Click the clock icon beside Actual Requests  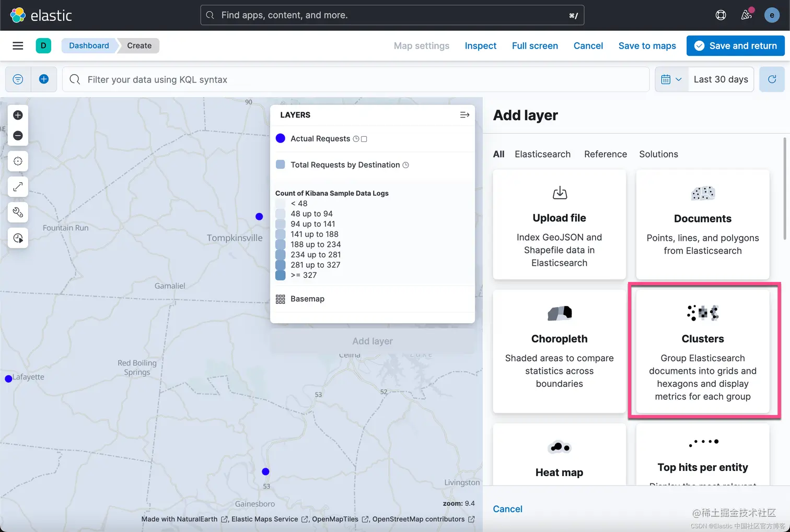point(356,139)
